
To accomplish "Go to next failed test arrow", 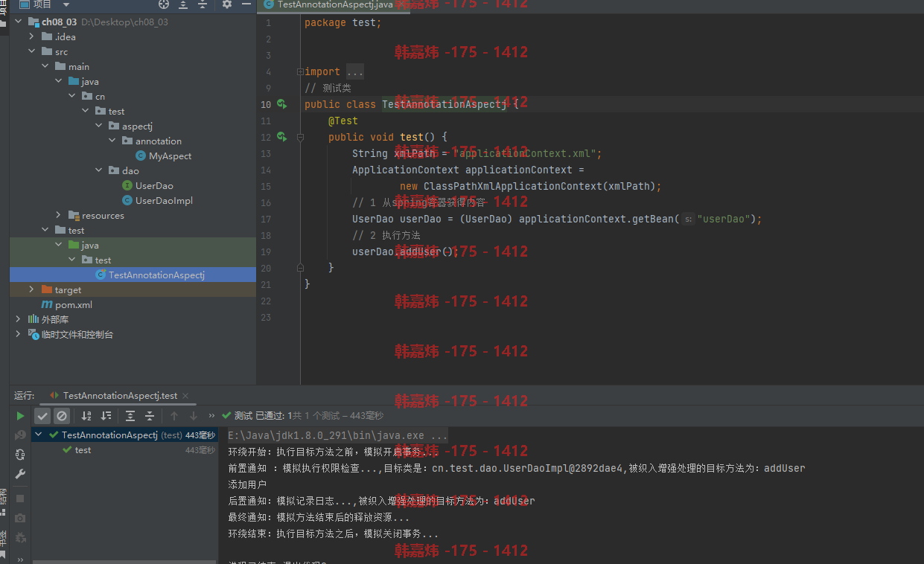I will click(194, 416).
